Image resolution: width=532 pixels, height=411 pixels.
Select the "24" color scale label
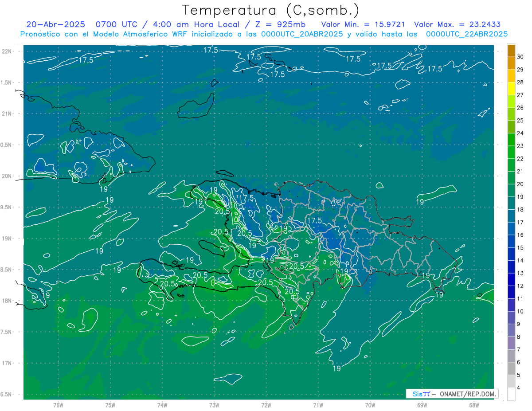520,133
